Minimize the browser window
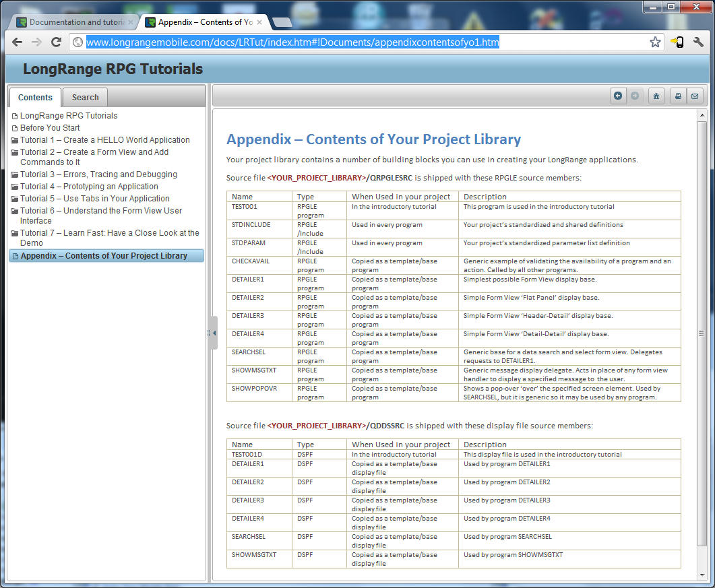715x588 pixels. pos(653,7)
